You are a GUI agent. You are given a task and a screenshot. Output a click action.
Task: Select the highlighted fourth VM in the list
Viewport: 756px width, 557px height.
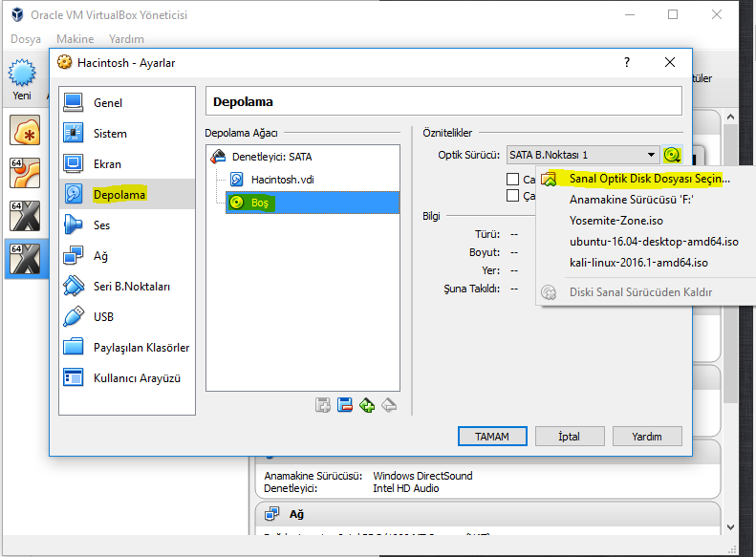25,259
